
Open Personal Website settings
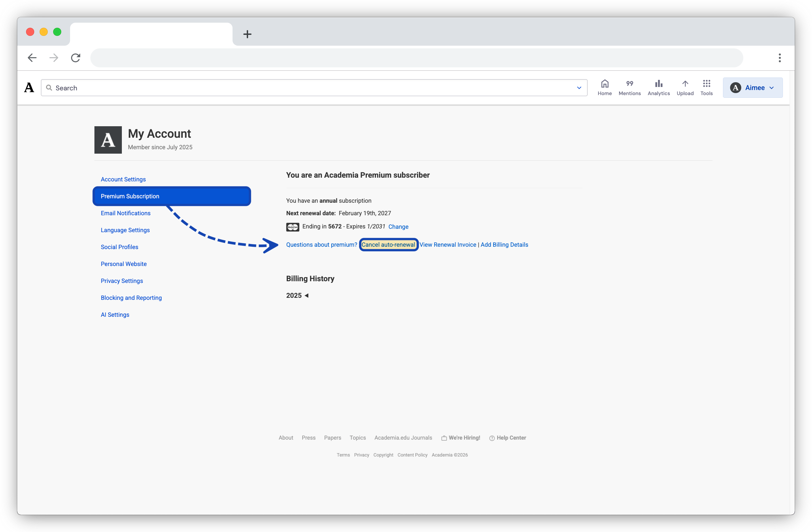[124, 264]
